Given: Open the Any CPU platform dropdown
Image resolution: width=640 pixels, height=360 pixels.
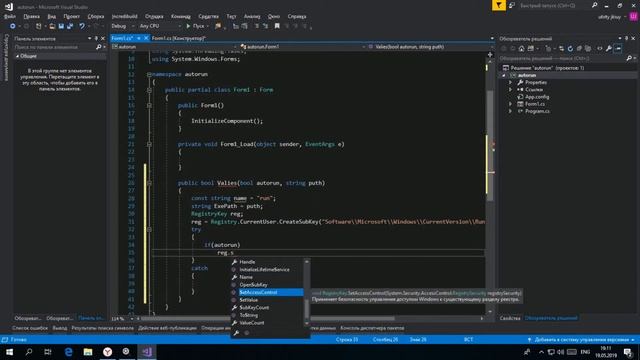Looking at the screenshot, I should coord(160,26).
